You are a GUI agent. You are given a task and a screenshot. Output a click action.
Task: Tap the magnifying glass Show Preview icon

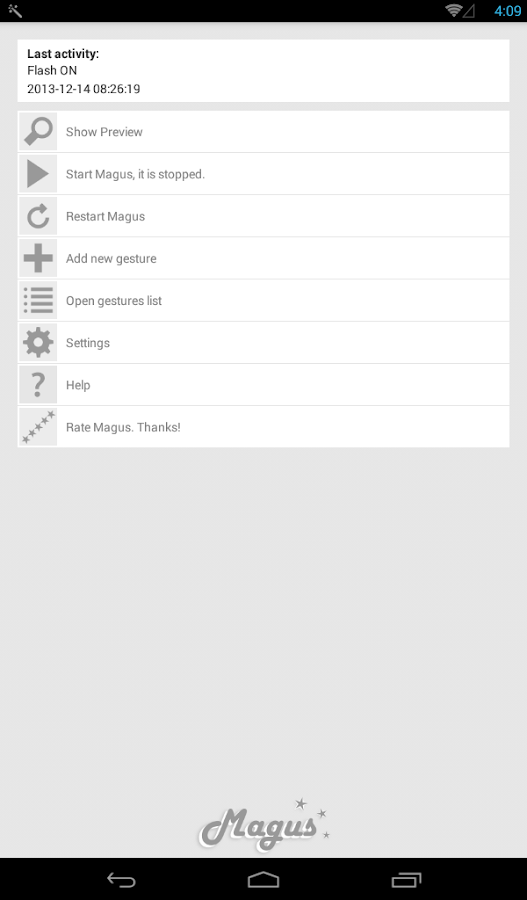pos(38,131)
